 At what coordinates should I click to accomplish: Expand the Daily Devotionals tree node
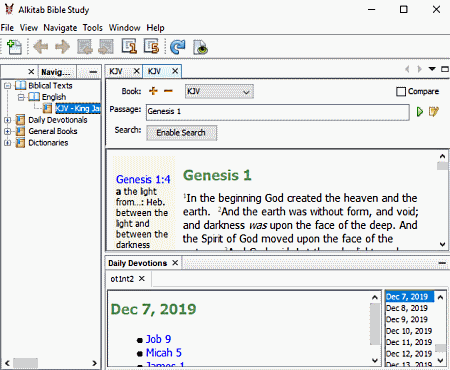point(7,120)
